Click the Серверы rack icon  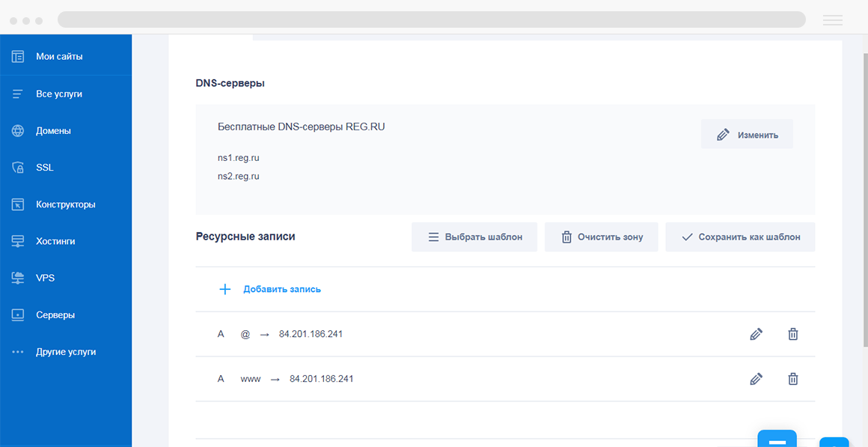point(18,315)
